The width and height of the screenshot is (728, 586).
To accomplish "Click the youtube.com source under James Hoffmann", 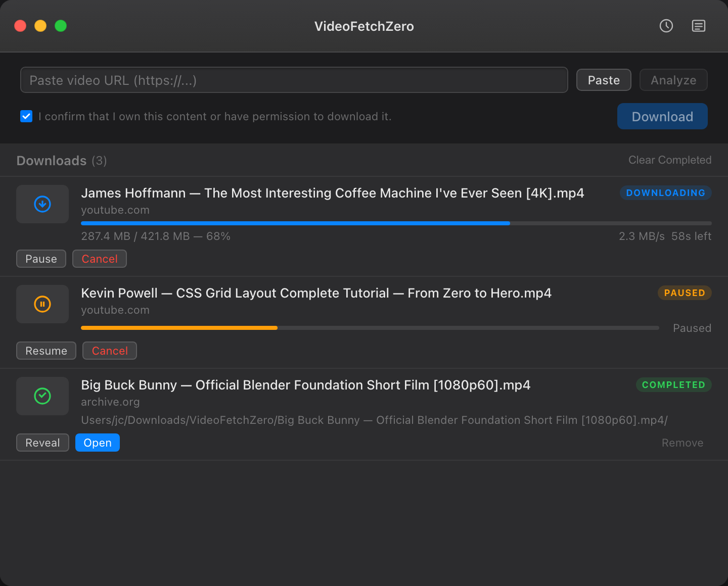I will pos(115,210).
